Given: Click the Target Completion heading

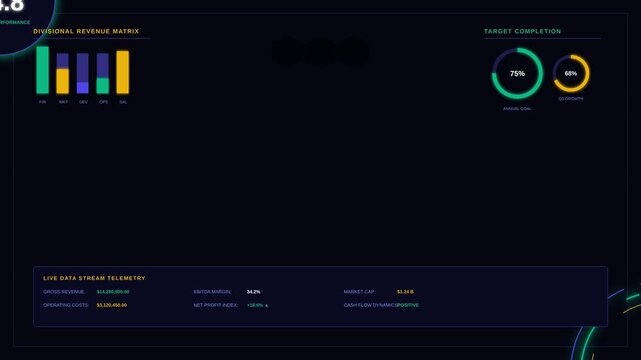Looking at the screenshot, I should pyautogui.click(x=522, y=31).
